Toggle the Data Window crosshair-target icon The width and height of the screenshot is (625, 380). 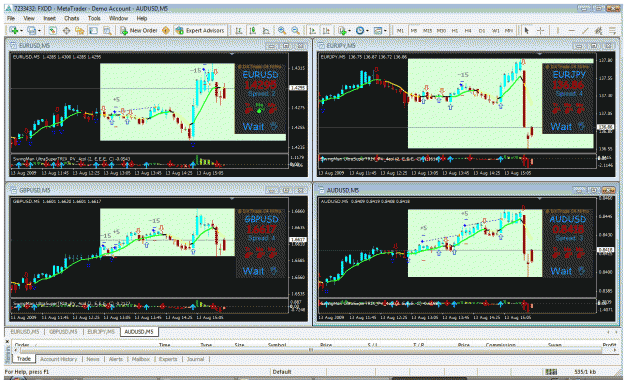click(x=66, y=30)
